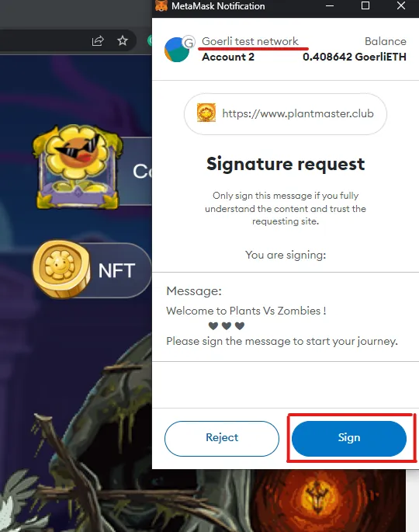This screenshot has width=419, height=532.
Task: Select the Goerli test network label
Action: click(250, 41)
